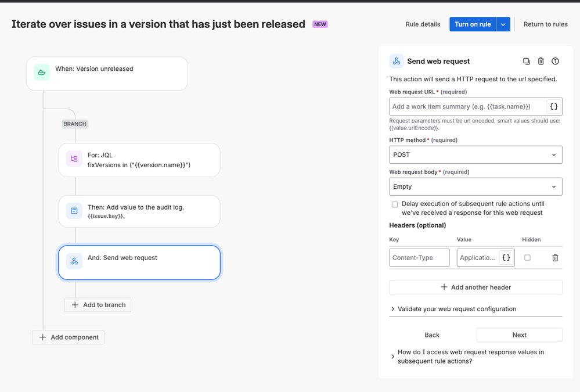Delete the Content-Type header row
The width and height of the screenshot is (580, 392).
coord(555,258)
